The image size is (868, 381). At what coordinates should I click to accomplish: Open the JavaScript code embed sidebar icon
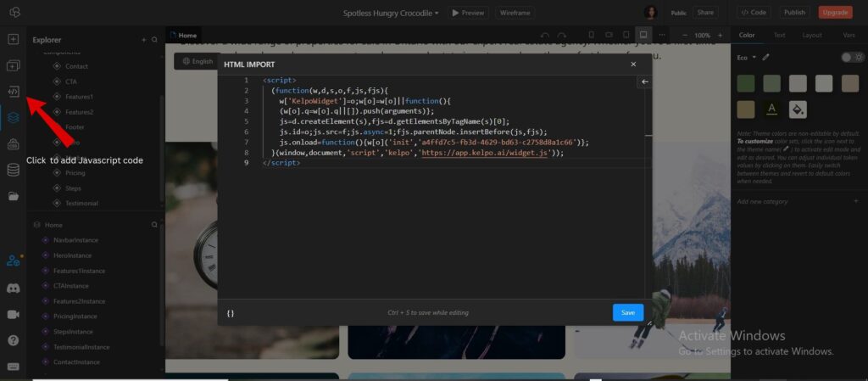[x=14, y=92]
